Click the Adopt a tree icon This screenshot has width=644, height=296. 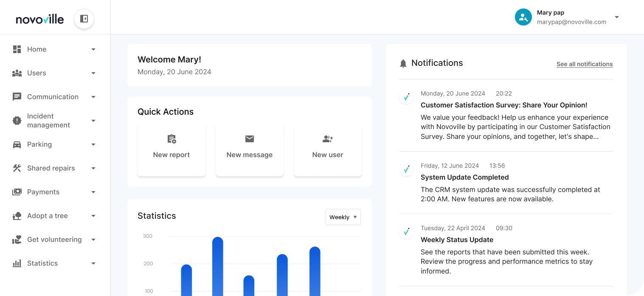17,216
